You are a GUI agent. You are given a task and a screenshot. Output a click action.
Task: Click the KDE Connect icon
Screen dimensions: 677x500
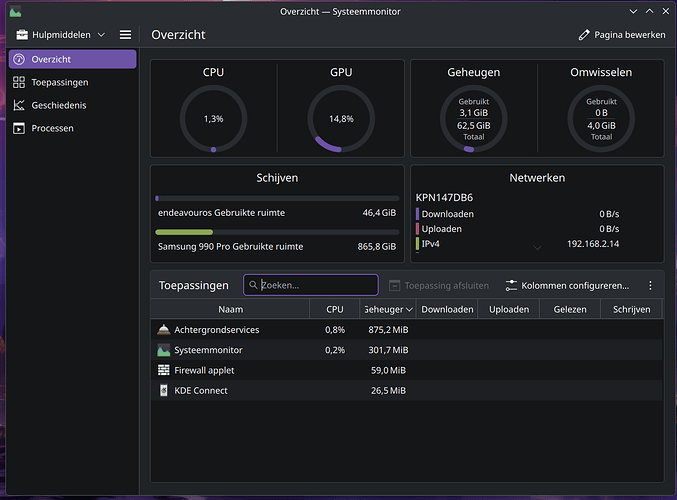coord(164,390)
